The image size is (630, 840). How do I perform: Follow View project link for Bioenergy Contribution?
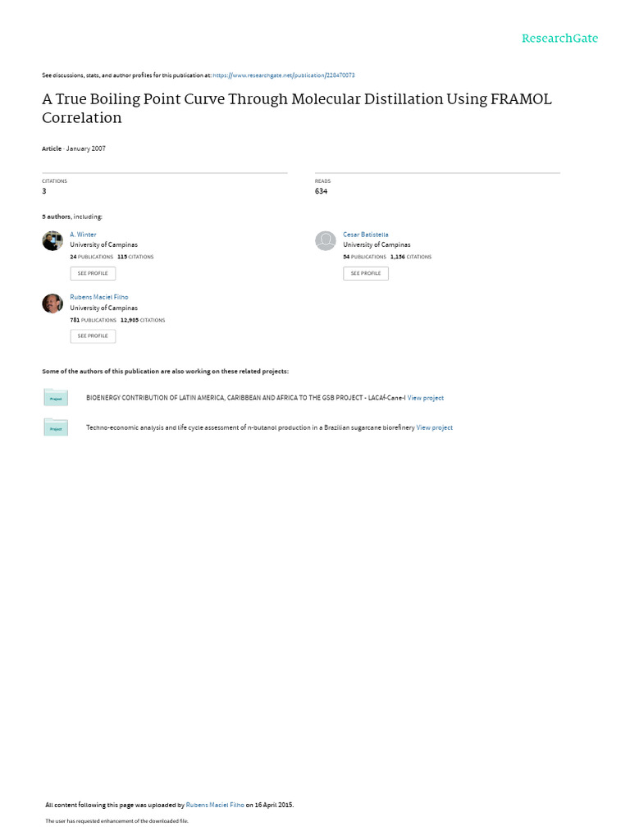tap(426, 398)
